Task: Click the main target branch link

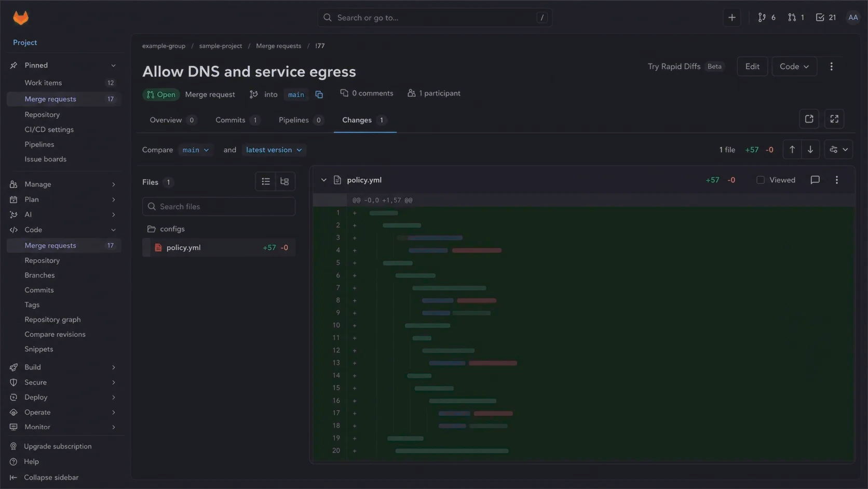Action: pos(296,95)
